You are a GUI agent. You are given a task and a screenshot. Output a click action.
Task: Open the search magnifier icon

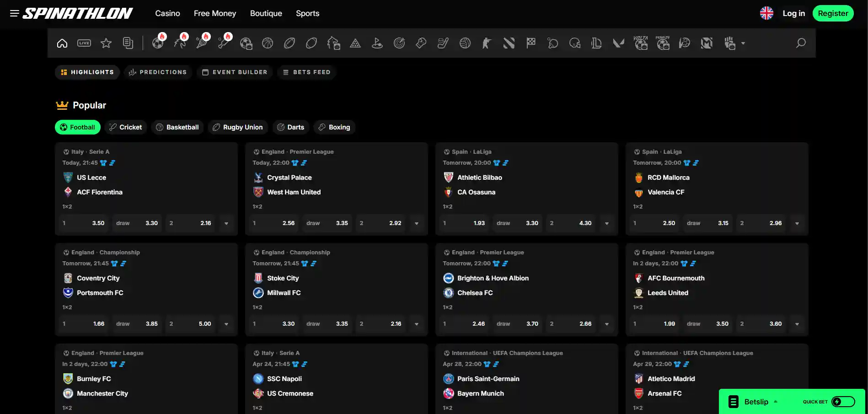[x=801, y=43]
